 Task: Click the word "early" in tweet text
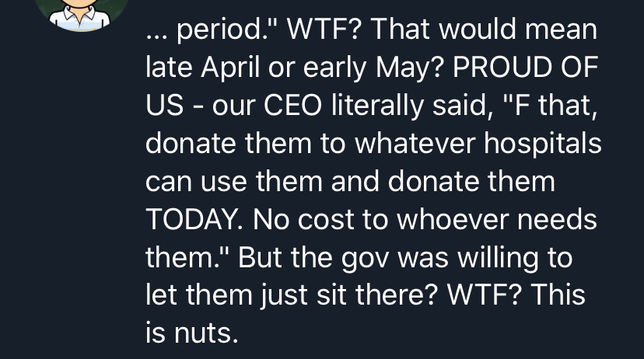coord(334,68)
